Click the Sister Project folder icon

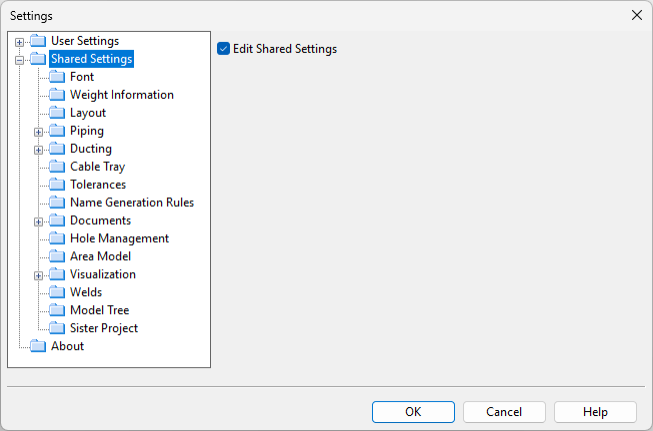coord(57,329)
